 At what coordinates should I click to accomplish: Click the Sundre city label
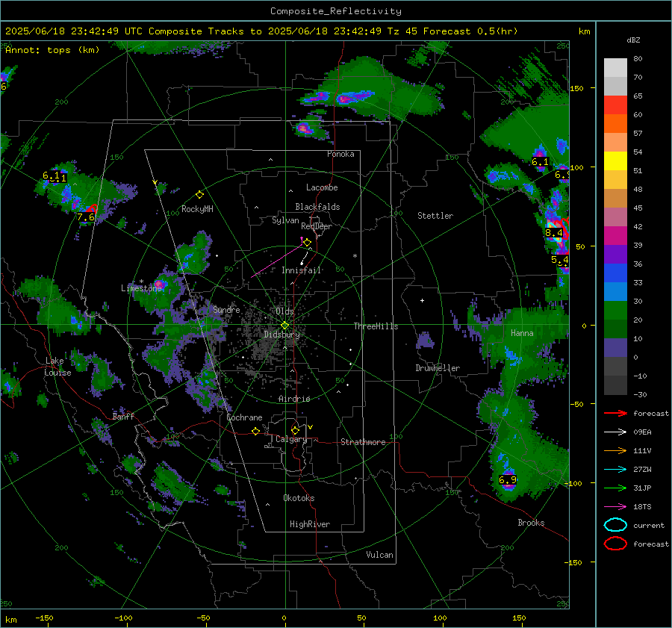pyautogui.click(x=226, y=309)
